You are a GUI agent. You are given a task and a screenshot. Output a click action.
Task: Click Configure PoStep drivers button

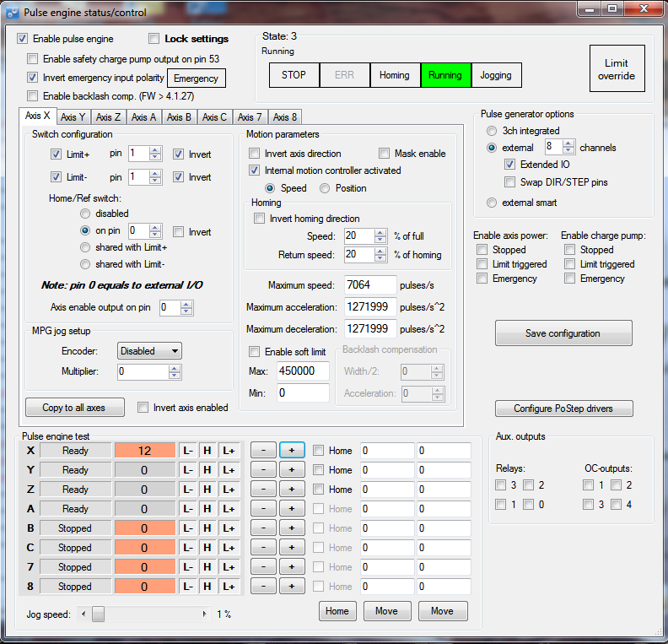coord(563,409)
